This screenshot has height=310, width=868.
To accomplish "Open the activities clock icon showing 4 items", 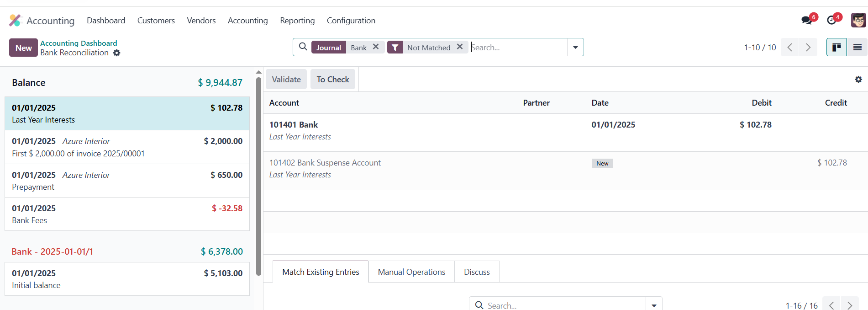I will (831, 20).
